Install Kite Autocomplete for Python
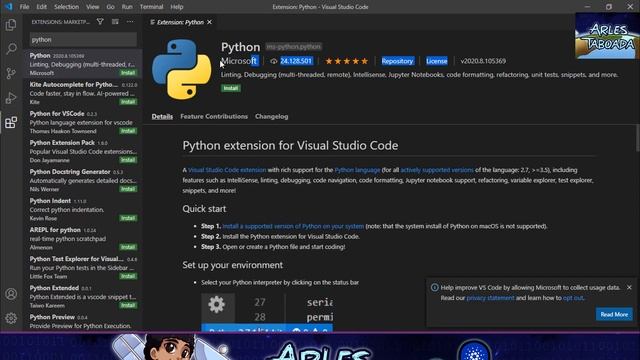This screenshot has height=360, width=640. click(128, 102)
